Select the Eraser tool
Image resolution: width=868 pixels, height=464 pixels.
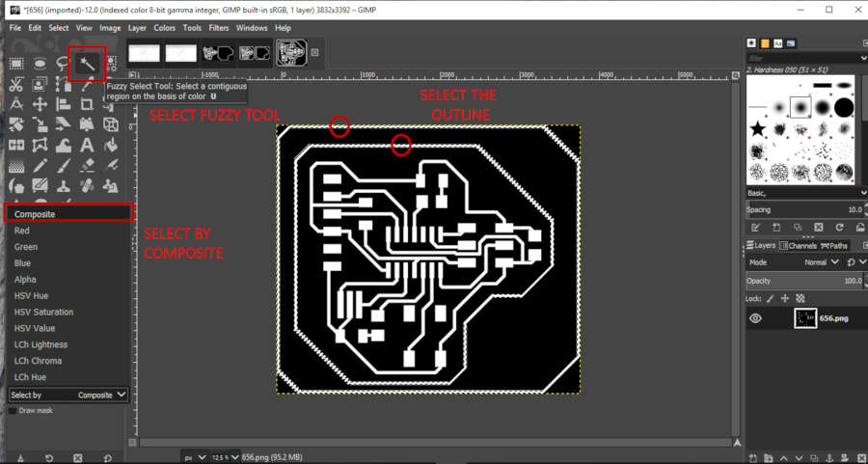coord(87,166)
